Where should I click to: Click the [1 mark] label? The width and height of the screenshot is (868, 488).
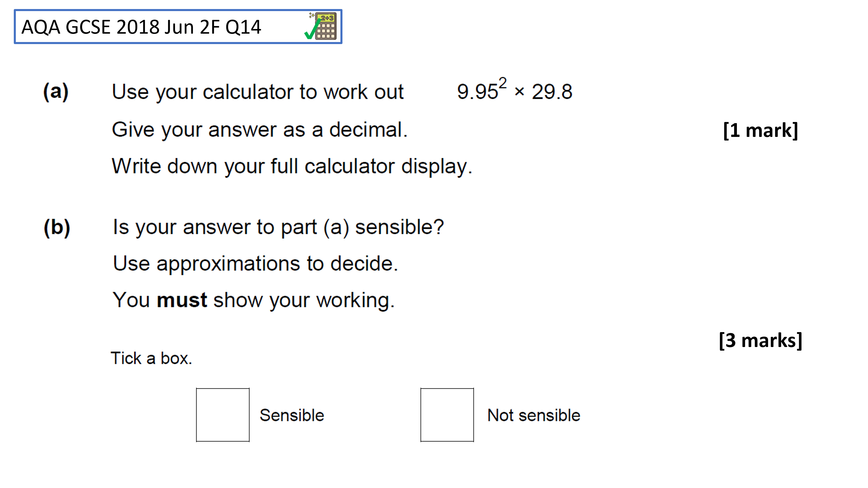coord(760,130)
